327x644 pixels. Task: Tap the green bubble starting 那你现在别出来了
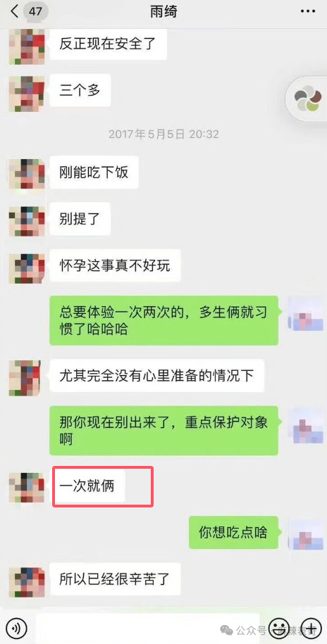point(164,431)
